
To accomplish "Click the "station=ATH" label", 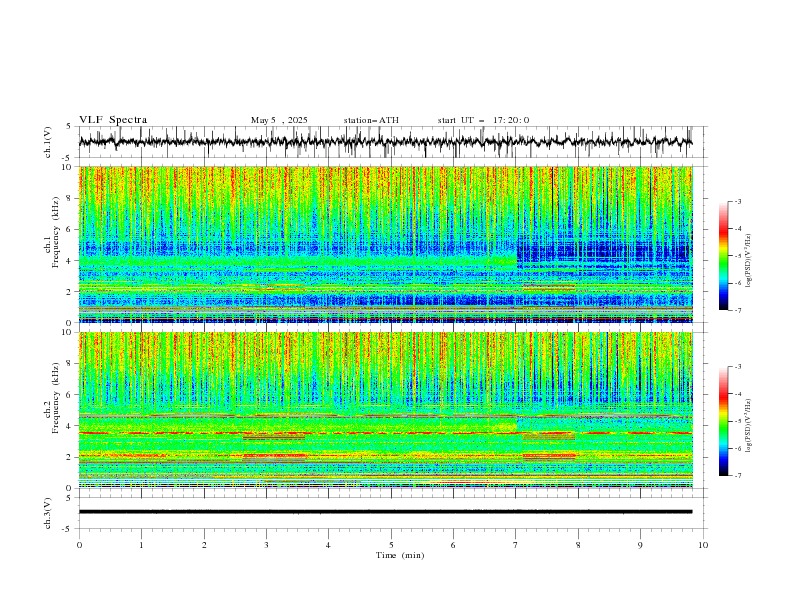I will [x=371, y=120].
